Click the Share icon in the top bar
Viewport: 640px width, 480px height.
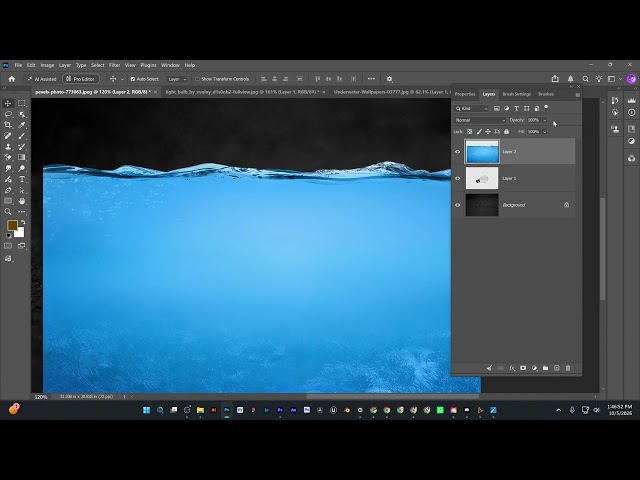(555, 79)
